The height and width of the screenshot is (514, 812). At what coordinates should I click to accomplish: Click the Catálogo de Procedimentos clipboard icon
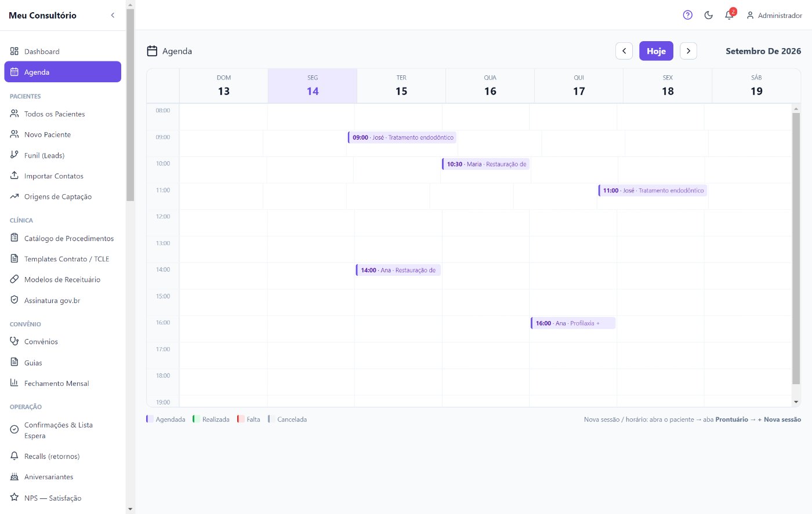(x=14, y=238)
